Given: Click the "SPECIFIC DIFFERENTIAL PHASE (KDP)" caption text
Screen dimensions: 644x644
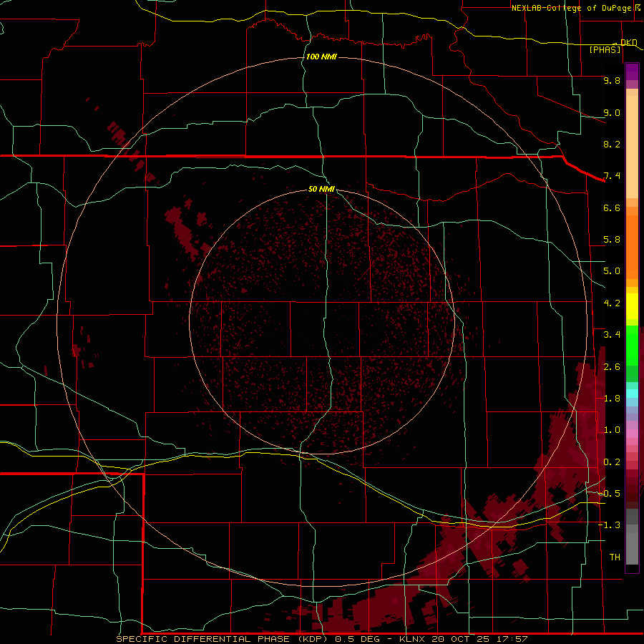Looking at the screenshot, I should 222,639.
